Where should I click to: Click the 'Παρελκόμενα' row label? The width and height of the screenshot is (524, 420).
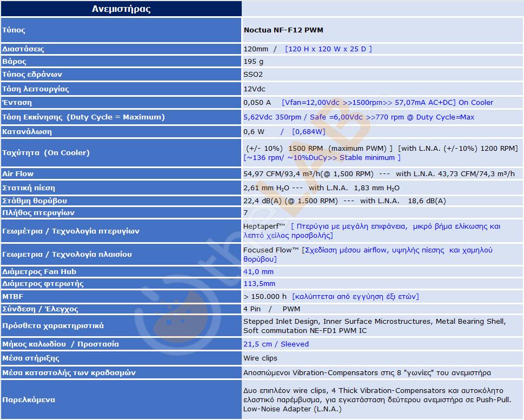coord(29,400)
